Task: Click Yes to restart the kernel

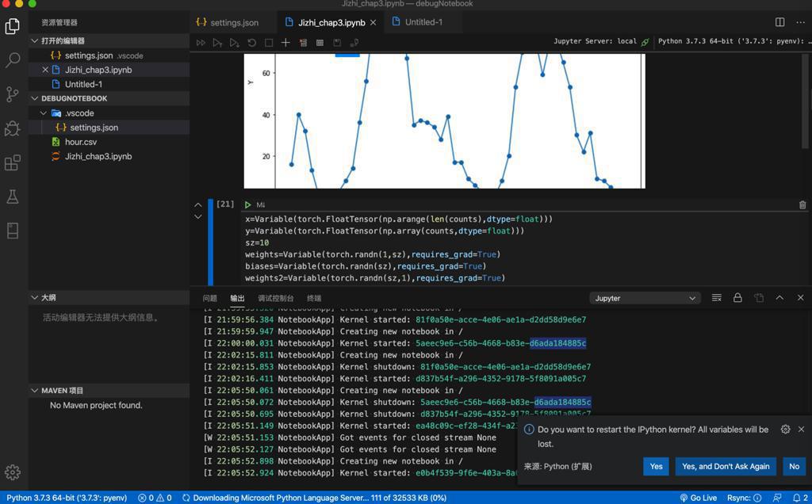Action: coord(656,466)
